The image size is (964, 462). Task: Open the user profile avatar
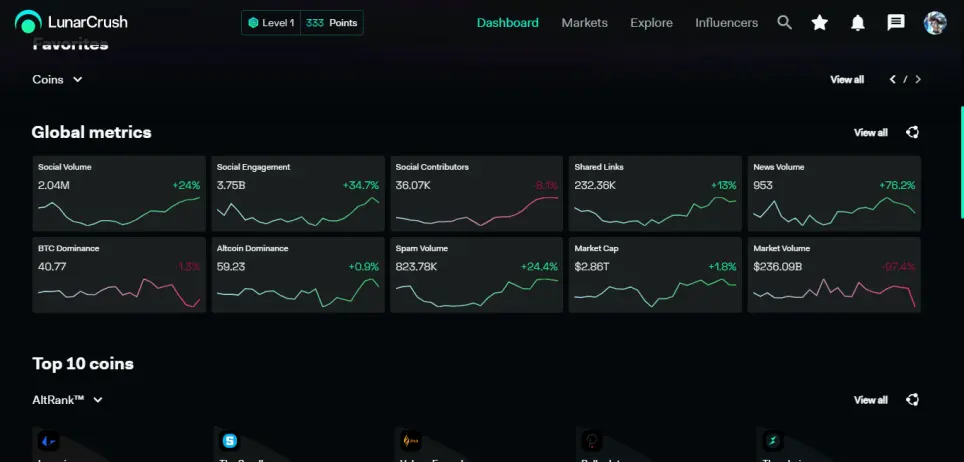click(934, 23)
